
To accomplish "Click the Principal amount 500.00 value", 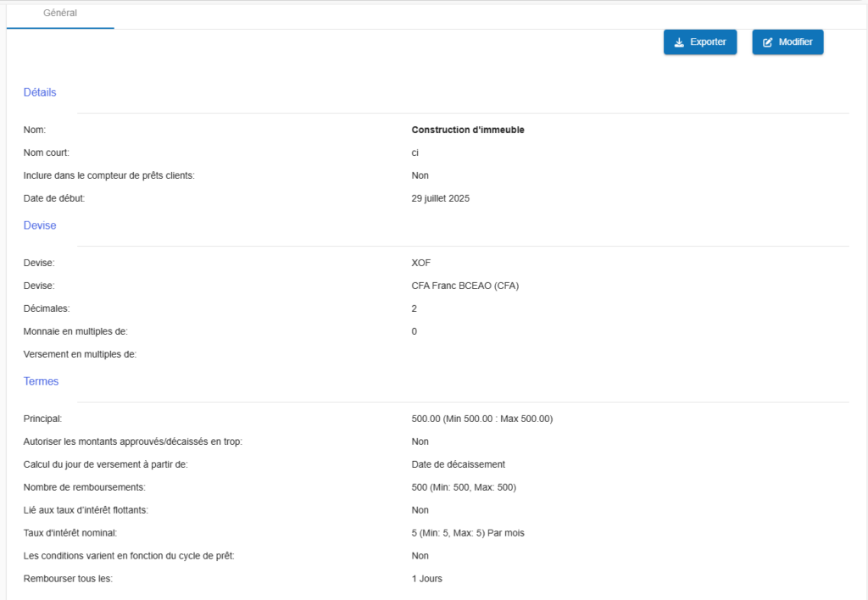I will pos(481,419).
